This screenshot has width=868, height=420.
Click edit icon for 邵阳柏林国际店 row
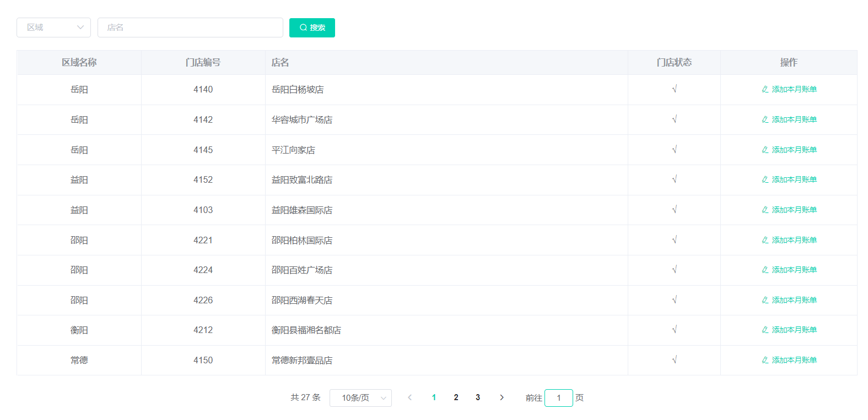click(765, 240)
